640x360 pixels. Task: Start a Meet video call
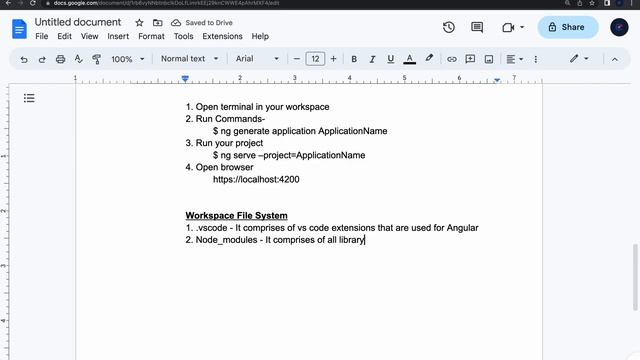point(508,27)
